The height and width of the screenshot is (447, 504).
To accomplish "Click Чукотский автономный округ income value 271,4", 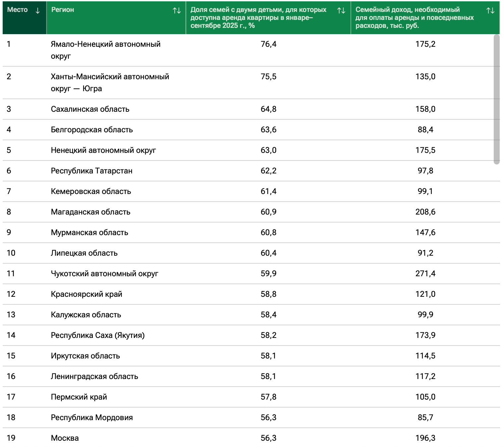I will point(425,274).
